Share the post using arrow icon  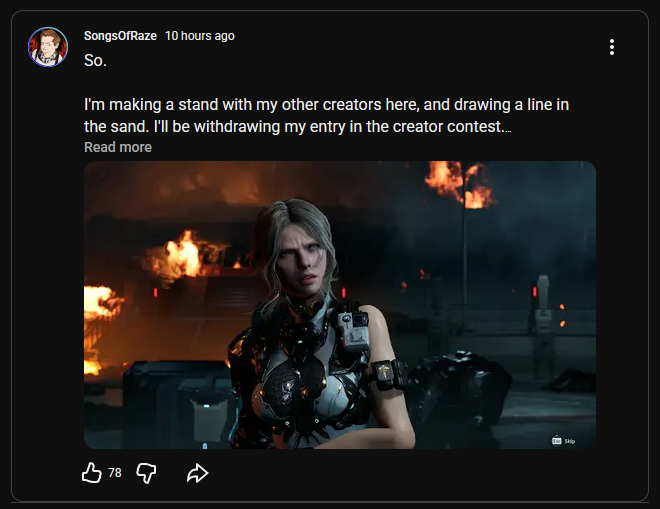(197, 473)
